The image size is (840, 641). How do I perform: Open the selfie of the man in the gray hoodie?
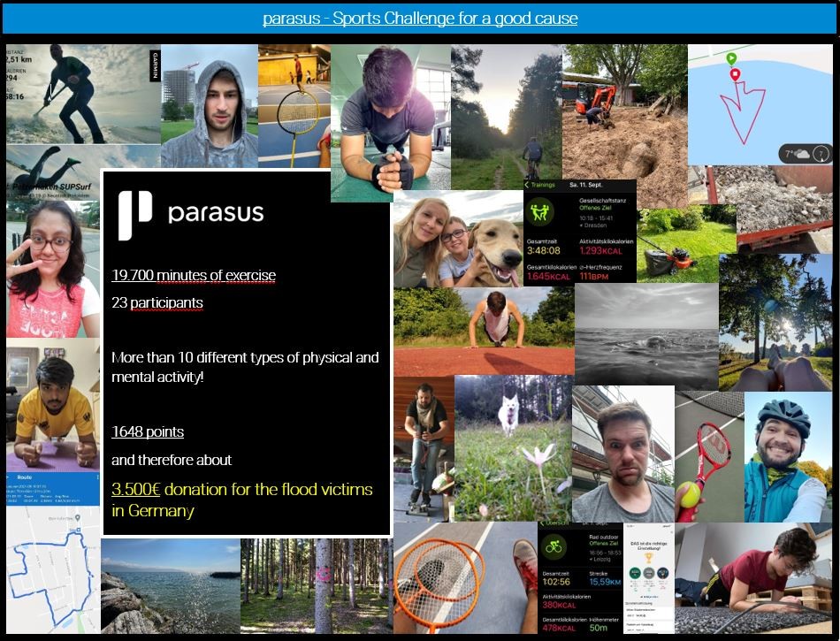[210, 106]
